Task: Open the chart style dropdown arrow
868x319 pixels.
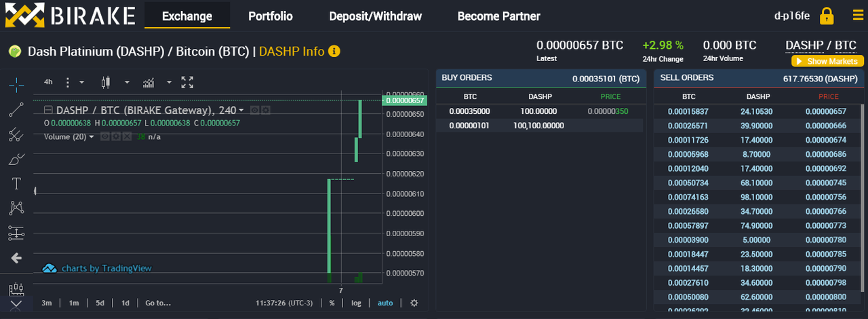Action: [127, 83]
